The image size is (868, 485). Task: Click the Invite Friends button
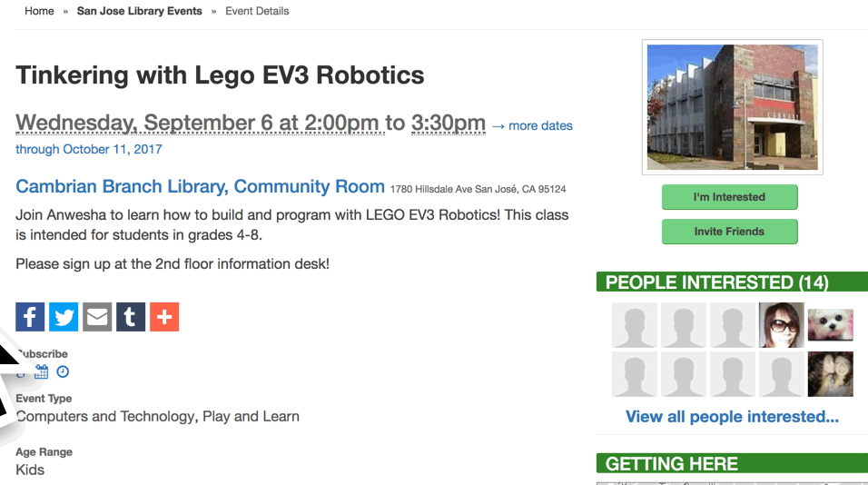tap(729, 232)
